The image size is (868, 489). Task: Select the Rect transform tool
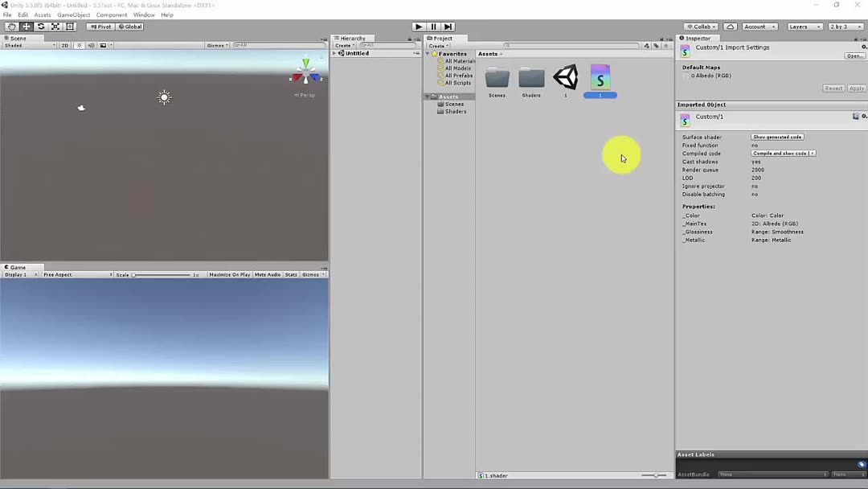pyautogui.click(x=69, y=27)
